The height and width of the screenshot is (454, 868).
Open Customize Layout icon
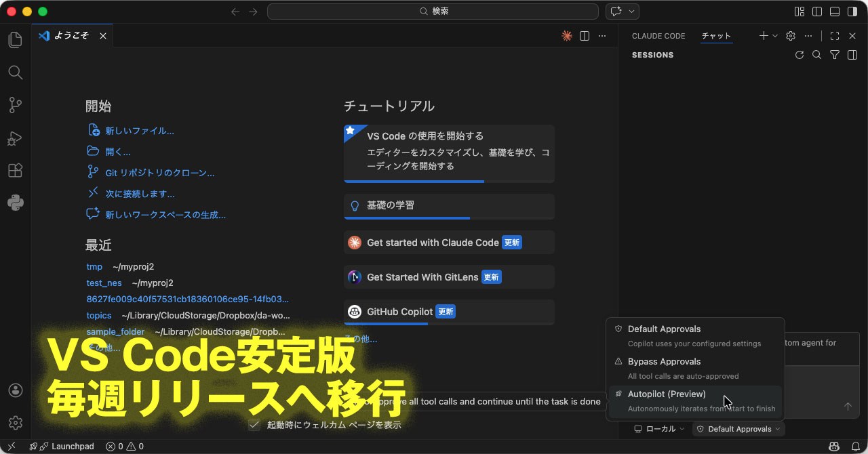tap(800, 12)
